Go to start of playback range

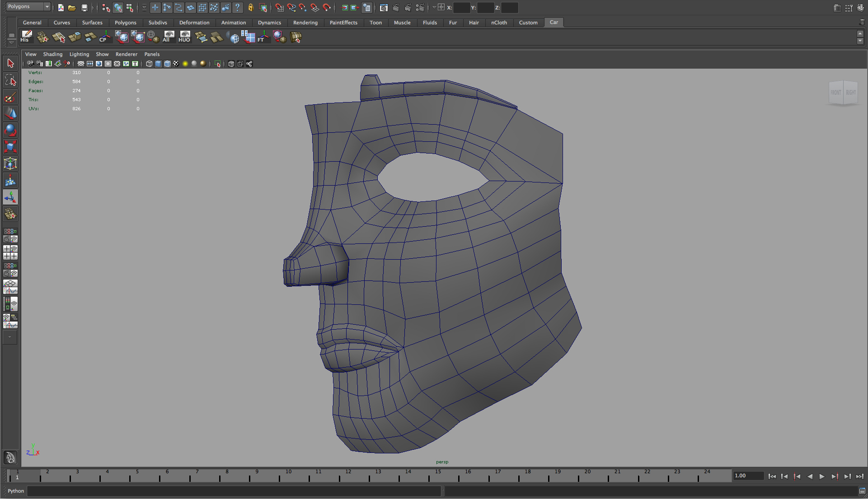click(772, 476)
